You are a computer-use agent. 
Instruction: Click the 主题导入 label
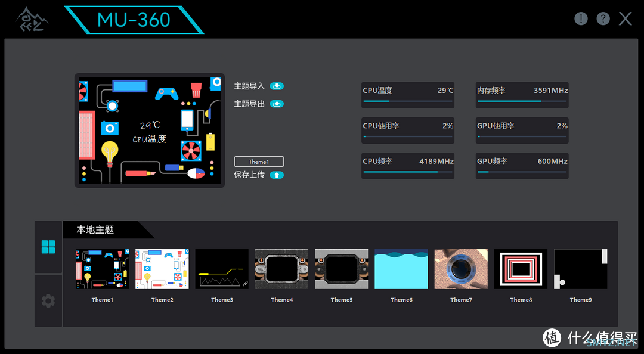click(x=249, y=86)
